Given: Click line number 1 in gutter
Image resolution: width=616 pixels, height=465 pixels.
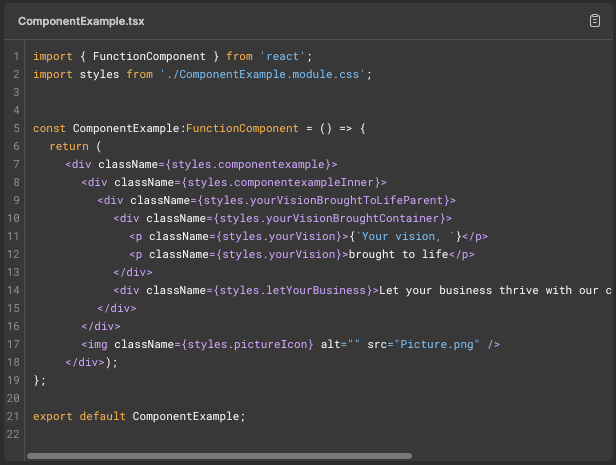Looking at the screenshot, I should point(16,56).
